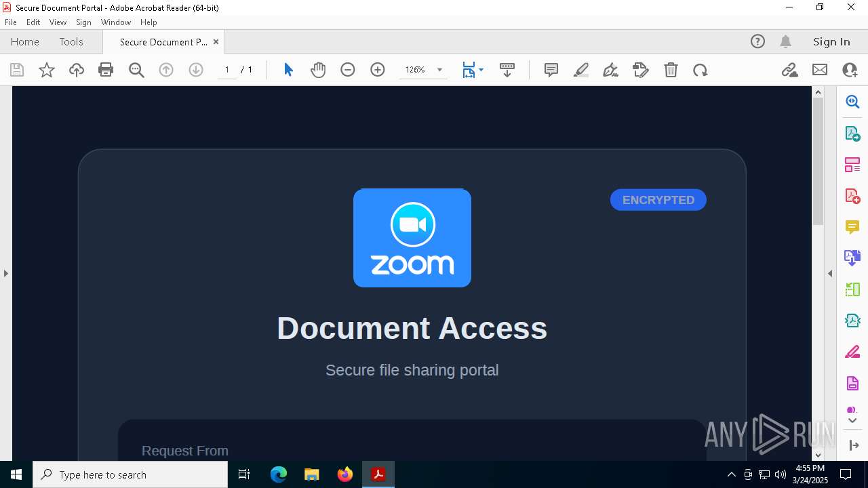Open Microsoft Edge from the taskbar

[x=279, y=474]
